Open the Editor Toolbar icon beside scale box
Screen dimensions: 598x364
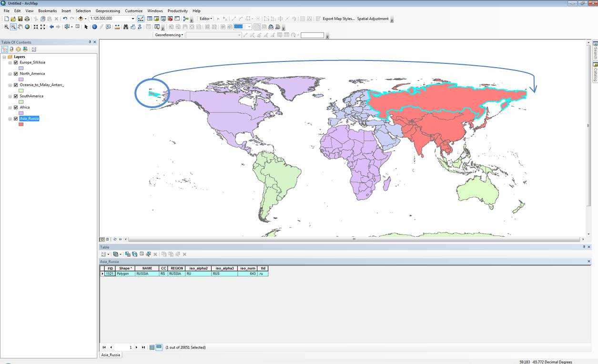tap(141, 19)
